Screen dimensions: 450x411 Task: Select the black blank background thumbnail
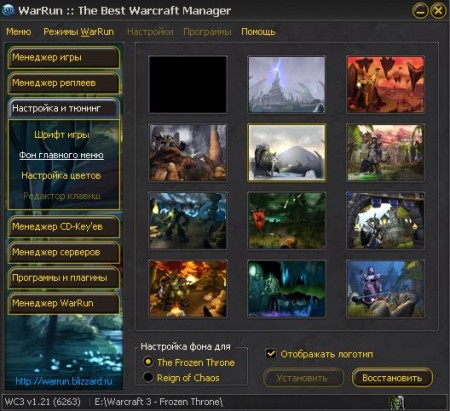[188, 85]
